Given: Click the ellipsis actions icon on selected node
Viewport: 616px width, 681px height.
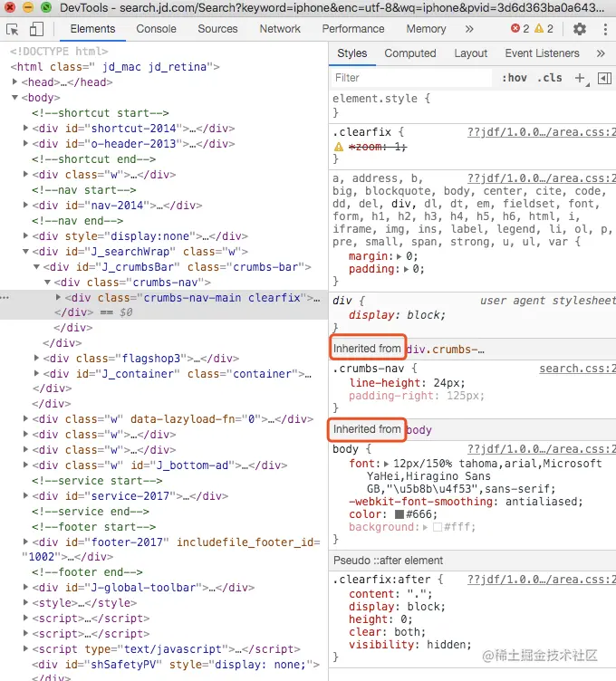Looking at the screenshot, I should coord(5,298).
